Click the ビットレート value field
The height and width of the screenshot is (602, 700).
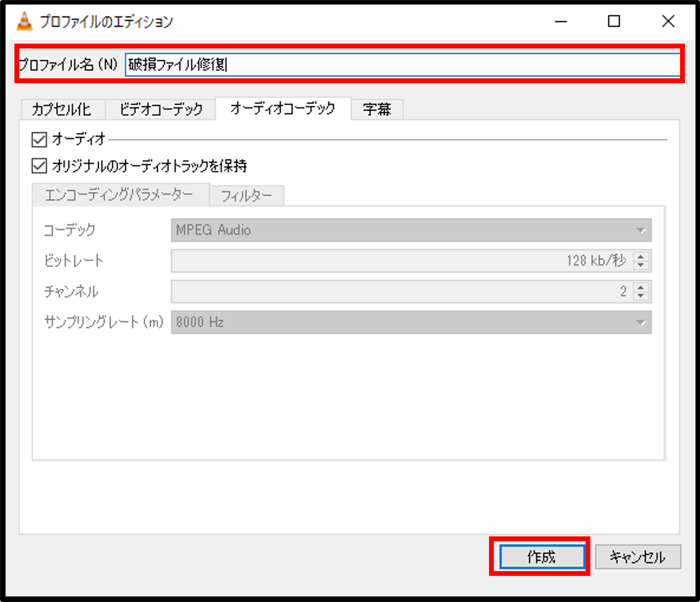(402, 261)
